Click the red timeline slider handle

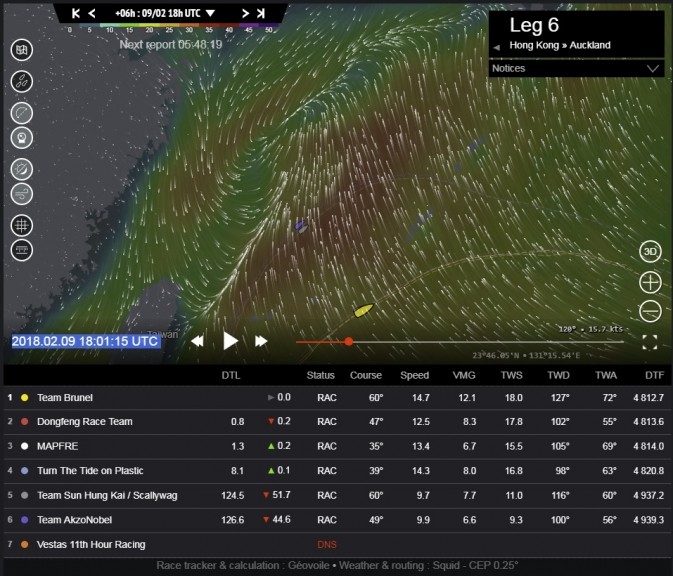click(349, 342)
